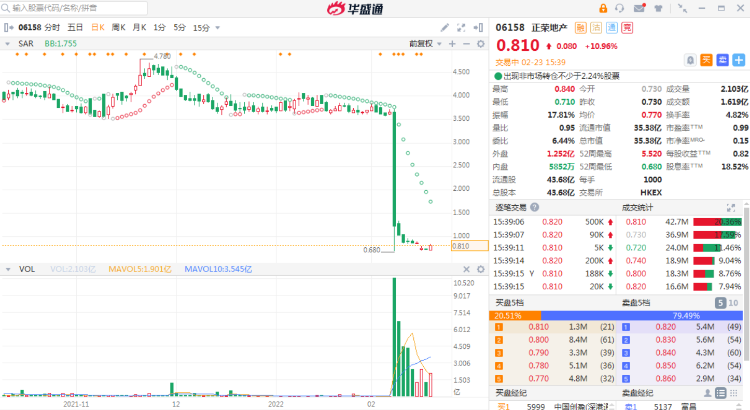Select 1分 one-minute chart tab
Image resolution: width=750 pixels, height=410 pixels.
tap(159, 28)
